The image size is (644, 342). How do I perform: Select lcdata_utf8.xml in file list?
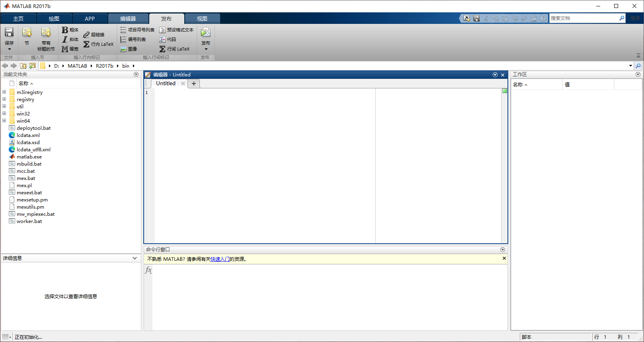(33, 149)
